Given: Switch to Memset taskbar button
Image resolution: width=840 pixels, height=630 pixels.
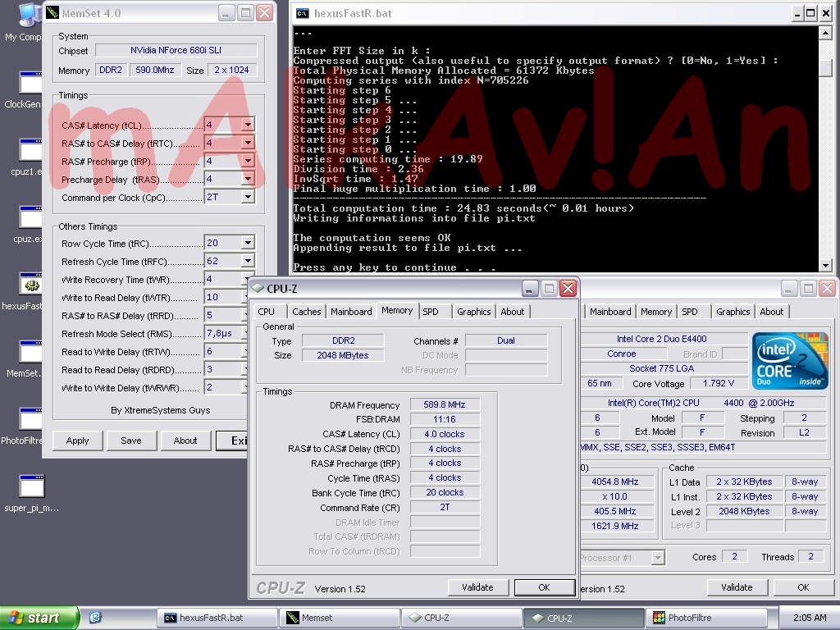Looking at the screenshot, I should coord(340,618).
